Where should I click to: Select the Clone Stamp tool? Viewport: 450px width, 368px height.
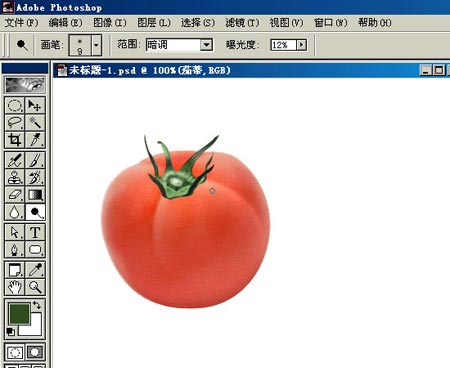(x=14, y=178)
